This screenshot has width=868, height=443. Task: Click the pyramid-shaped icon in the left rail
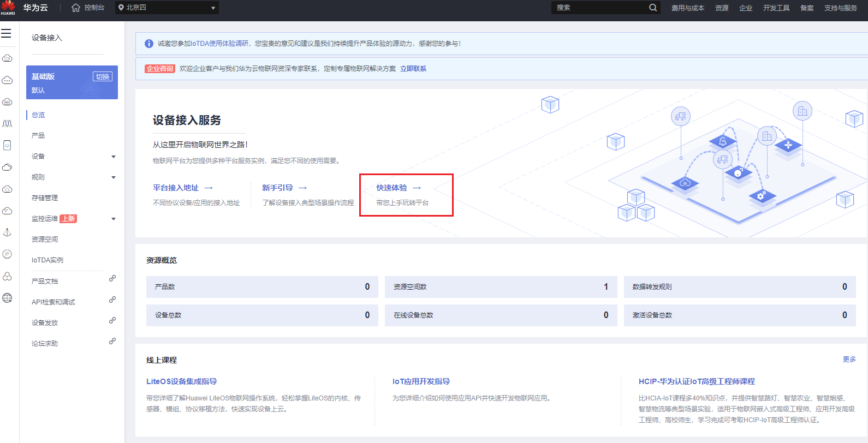click(7, 232)
